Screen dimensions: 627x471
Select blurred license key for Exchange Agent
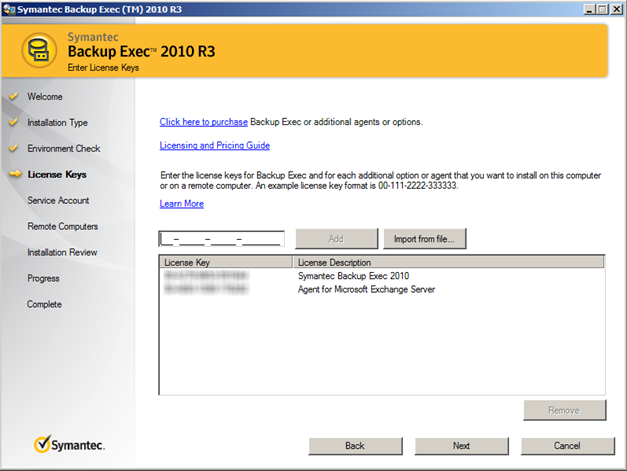206,289
